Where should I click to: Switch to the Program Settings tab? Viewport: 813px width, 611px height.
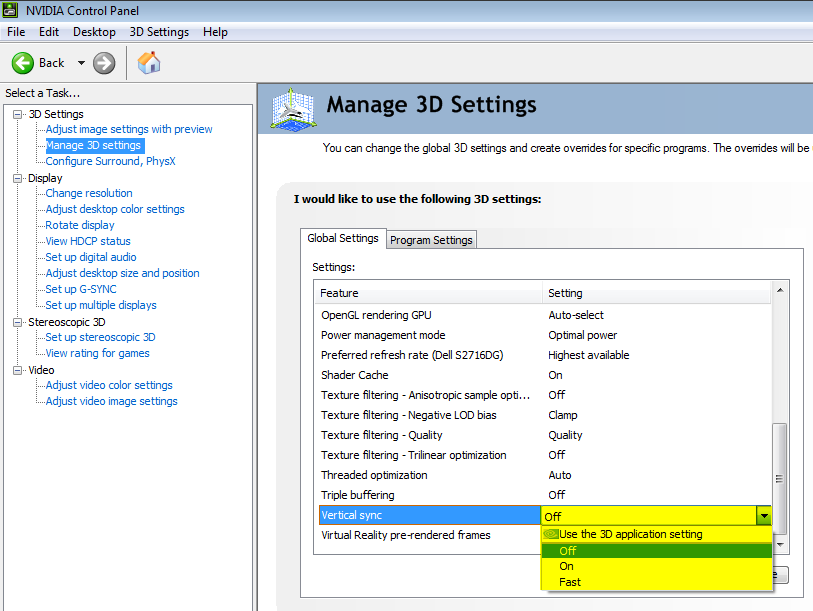431,240
